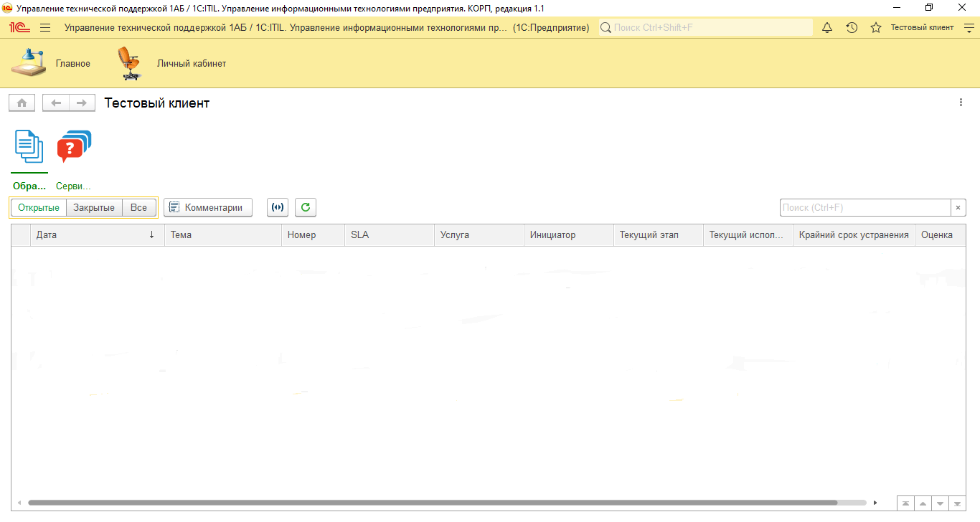Go to the home page icon
This screenshot has height=522, width=980.
pyautogui.click(x=22, y=103)
